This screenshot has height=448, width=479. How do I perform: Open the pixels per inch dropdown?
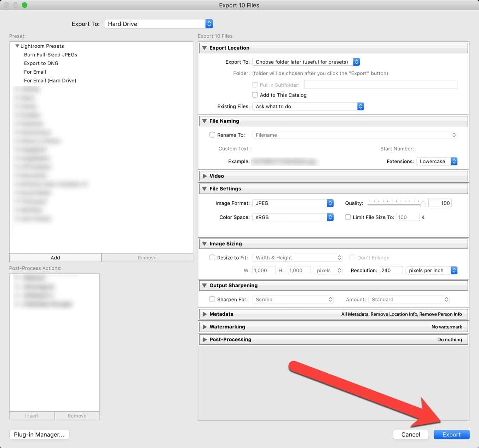(x=431, y=270)
